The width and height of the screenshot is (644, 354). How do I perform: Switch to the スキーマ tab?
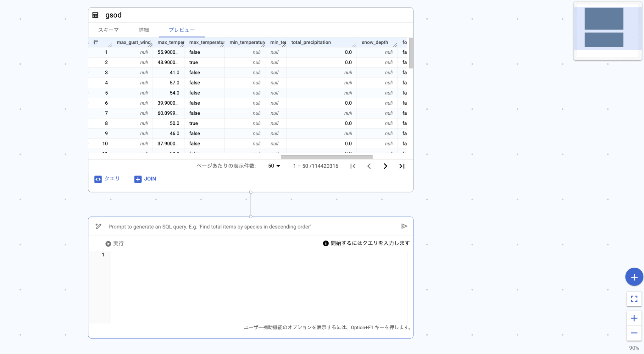108,30
